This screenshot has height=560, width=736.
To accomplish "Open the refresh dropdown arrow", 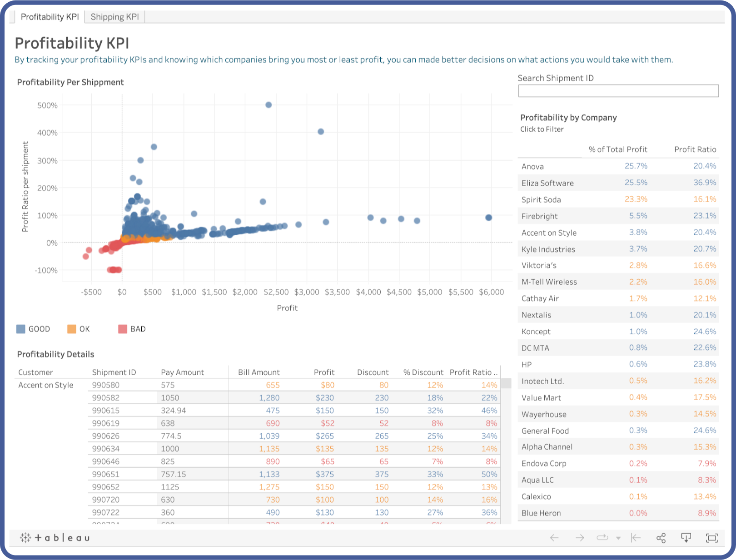I will [x=617, y=538].
